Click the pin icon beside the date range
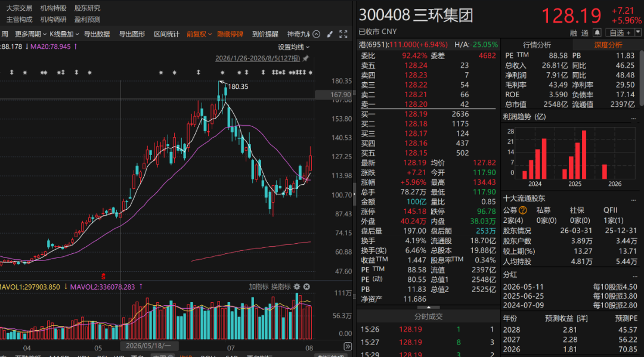 click(x=305, y=58)
